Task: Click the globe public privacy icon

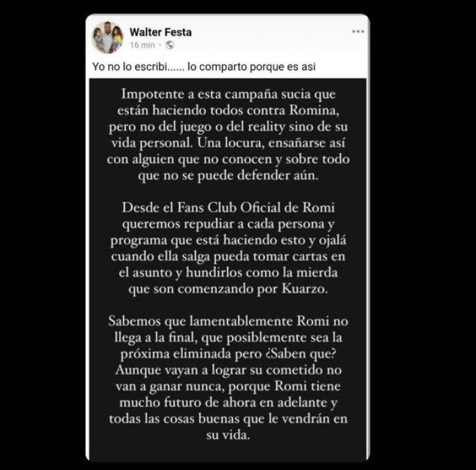Action: pyautogui.click(x=170, y=45)
